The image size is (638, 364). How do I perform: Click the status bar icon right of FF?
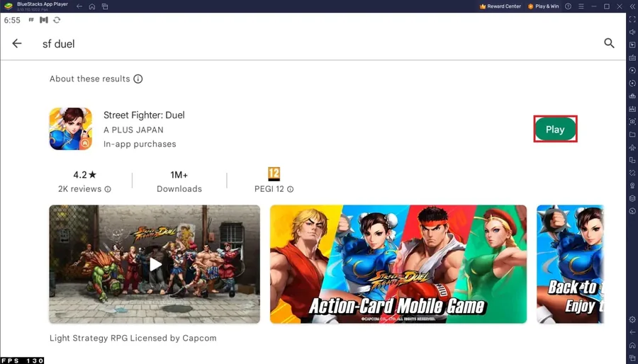pyautogui.click(x=43, y=20)
